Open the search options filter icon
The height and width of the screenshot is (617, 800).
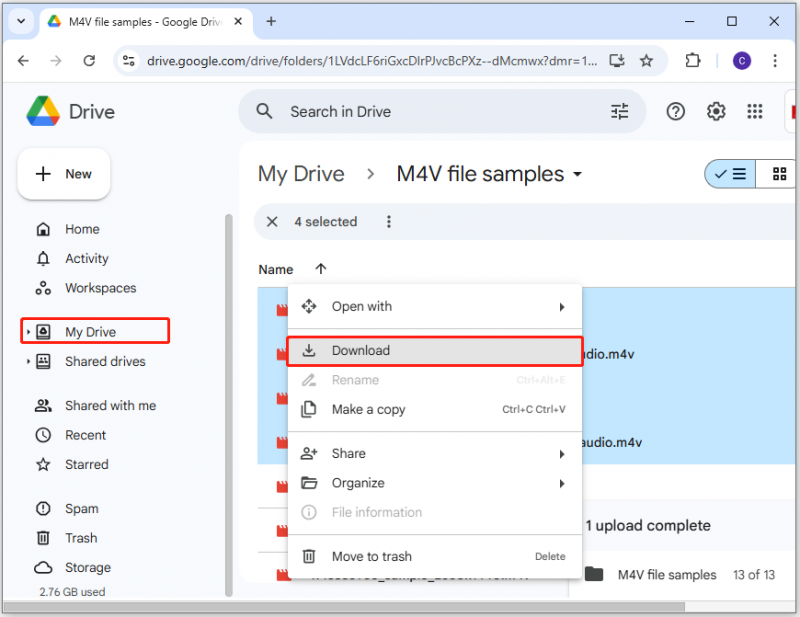click(619, 111)
